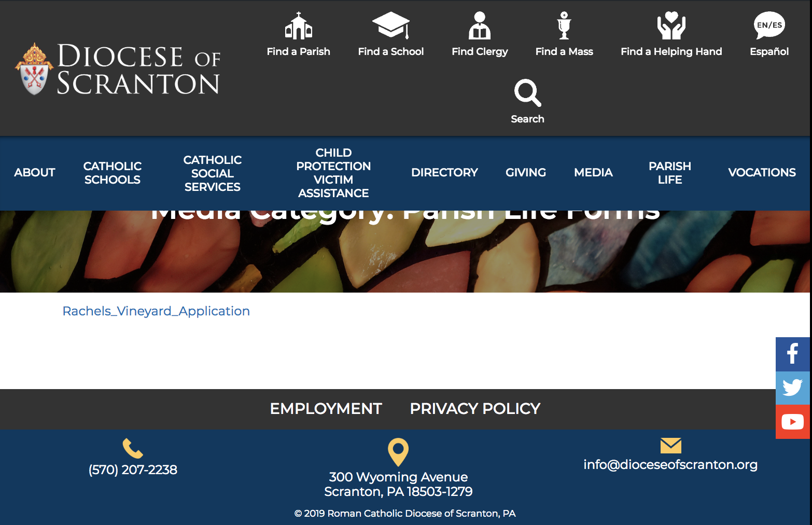The height and width of the screenshot is (525, 812).
Task: Open Find a School graduation cap icon
Action: [390, 25]
